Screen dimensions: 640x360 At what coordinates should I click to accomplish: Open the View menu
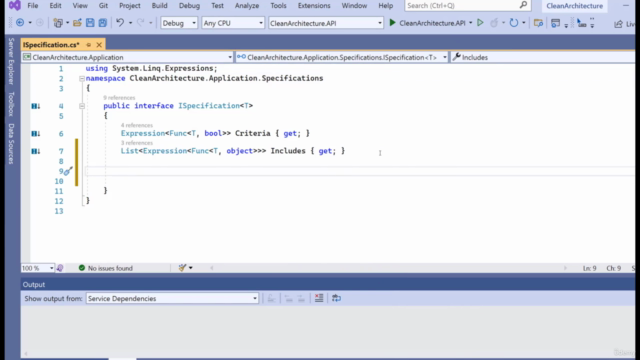pos(80,6)
